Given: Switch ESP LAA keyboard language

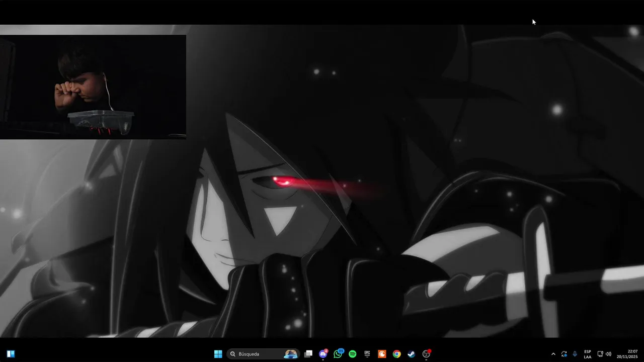Looking at the screenshot, I should click(587, 354).
